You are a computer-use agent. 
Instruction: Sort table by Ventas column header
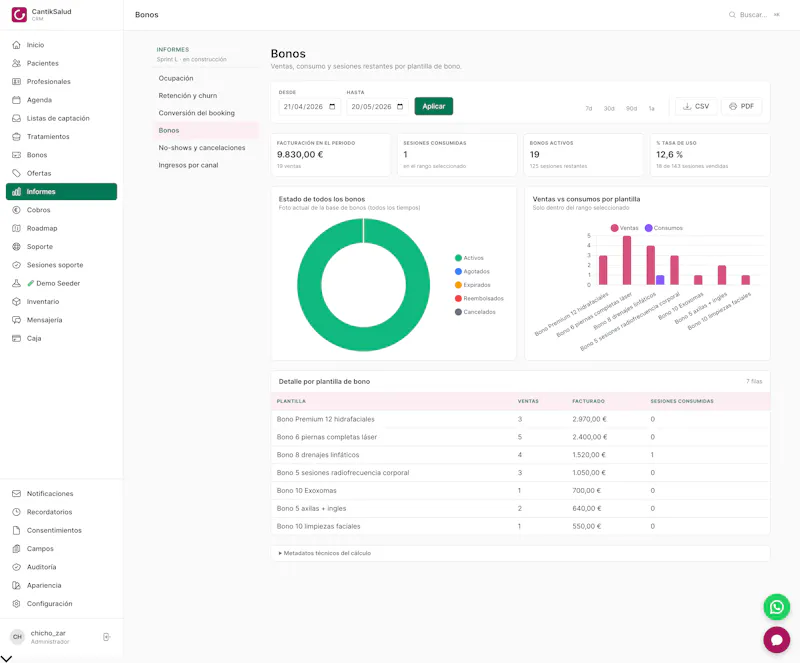pos(528,401)
